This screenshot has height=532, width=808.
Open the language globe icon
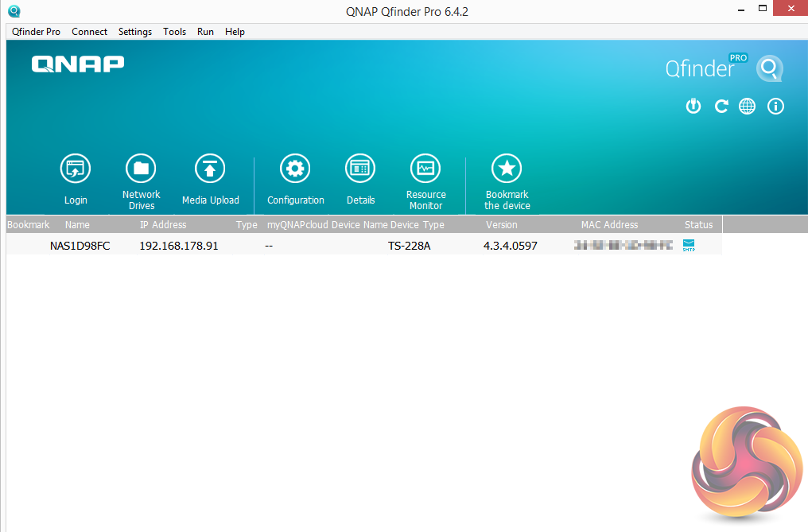(748, 107)
